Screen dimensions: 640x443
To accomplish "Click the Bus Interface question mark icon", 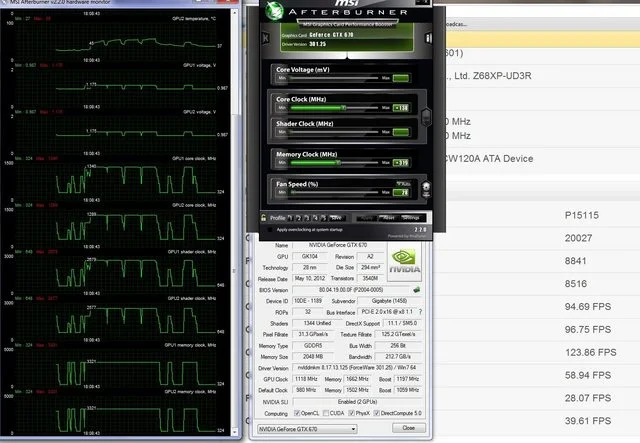I will (x=420, y=312).
